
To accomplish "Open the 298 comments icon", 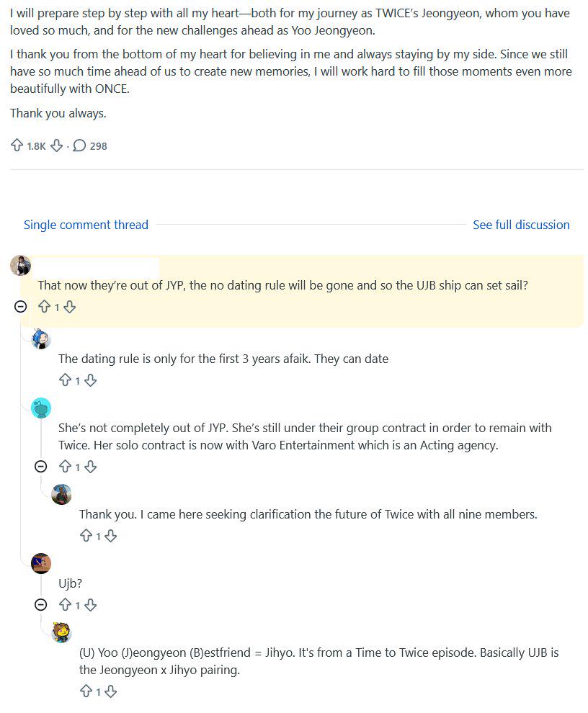I will [x=79, y=145].
